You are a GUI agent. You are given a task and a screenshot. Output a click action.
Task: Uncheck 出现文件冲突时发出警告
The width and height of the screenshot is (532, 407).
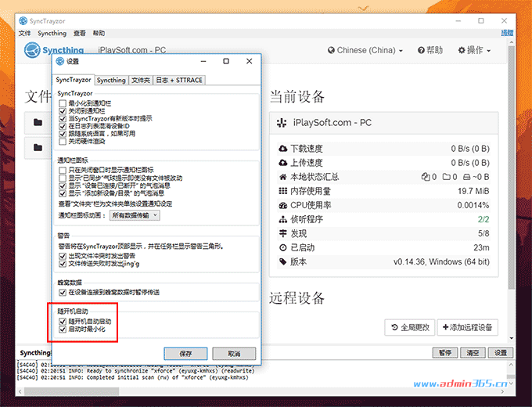[x=63, y=256]
